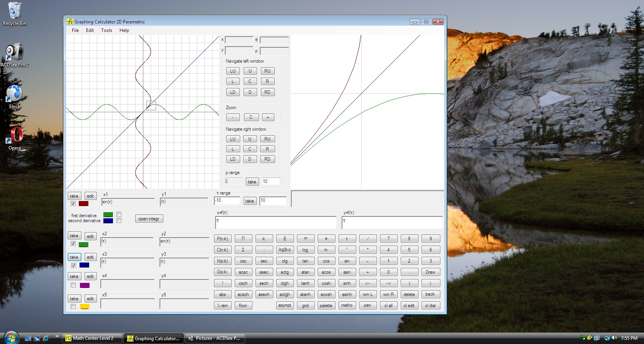Click the y=f(τ) input field

click(x=392, y=223)
